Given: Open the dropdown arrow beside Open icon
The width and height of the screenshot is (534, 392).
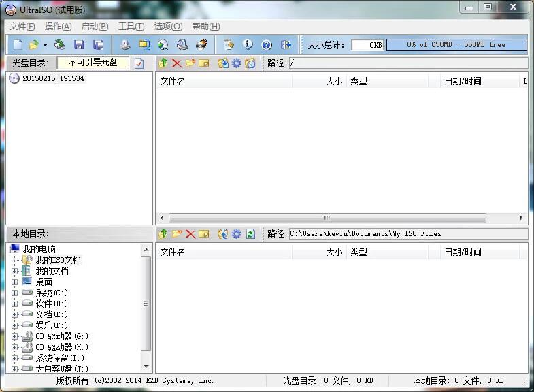Looking at the screenshot, I should pos(45,45).
